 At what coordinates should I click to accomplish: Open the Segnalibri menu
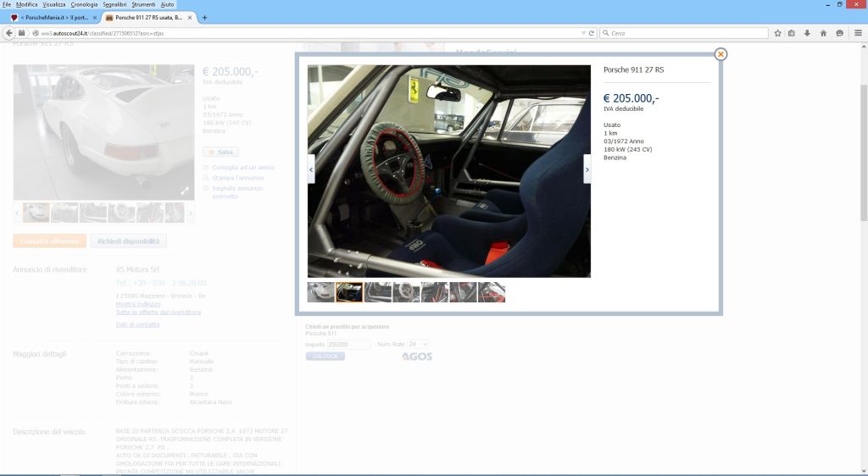[x=115, y=4]
